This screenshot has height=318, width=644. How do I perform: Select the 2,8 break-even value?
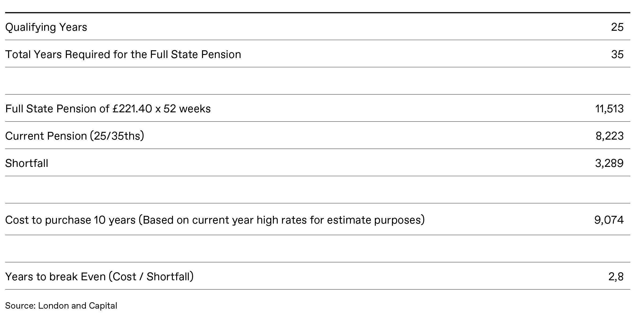[616, 277]
